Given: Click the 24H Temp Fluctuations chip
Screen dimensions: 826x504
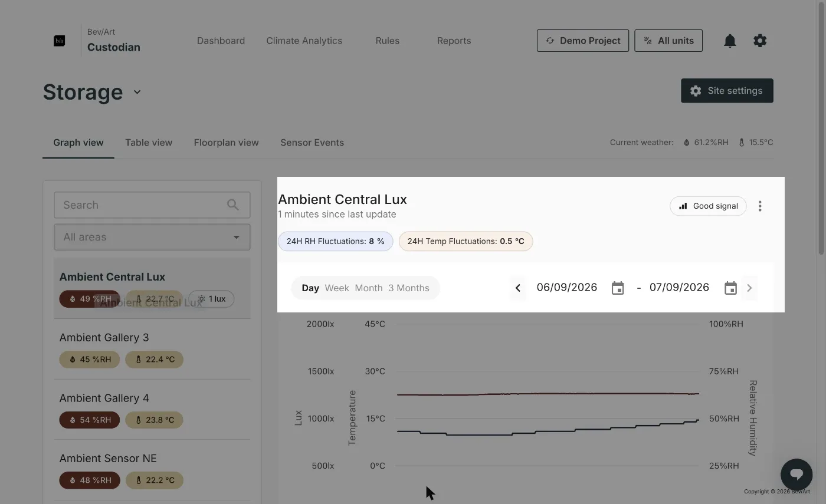Looking at the screenshot, I should [x=466, y=241].
